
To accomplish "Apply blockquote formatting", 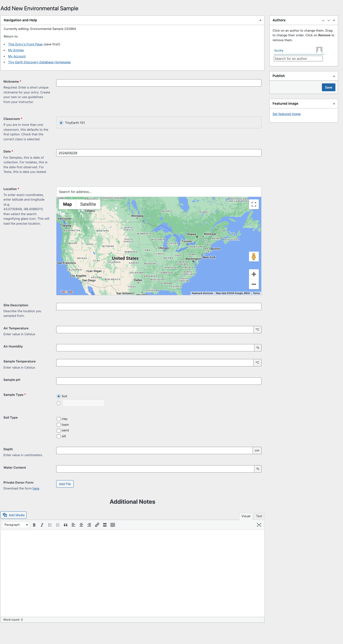I will 66,525.
